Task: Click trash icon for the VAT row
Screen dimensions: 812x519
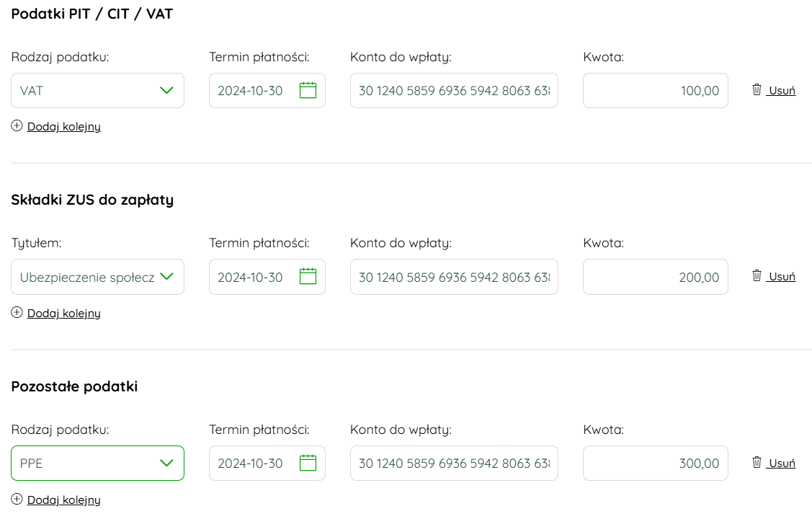Action: coord(757,89)
